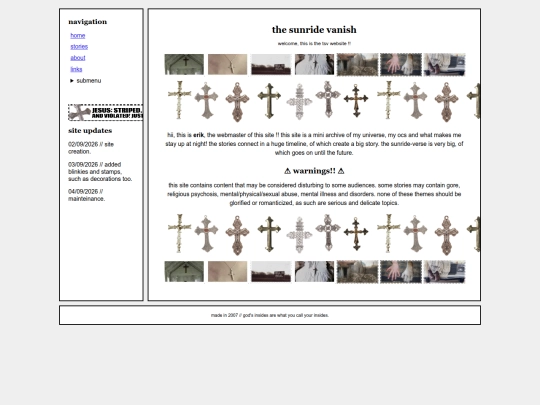
Task: Click the '03/09/2026 // added blinkies' update entry
Action: 100,172
